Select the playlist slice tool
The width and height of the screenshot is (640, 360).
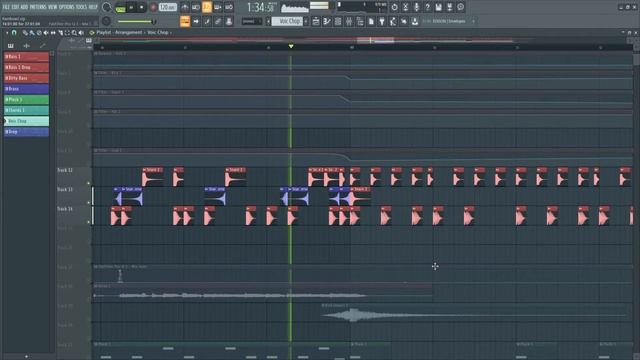point(60,33)
